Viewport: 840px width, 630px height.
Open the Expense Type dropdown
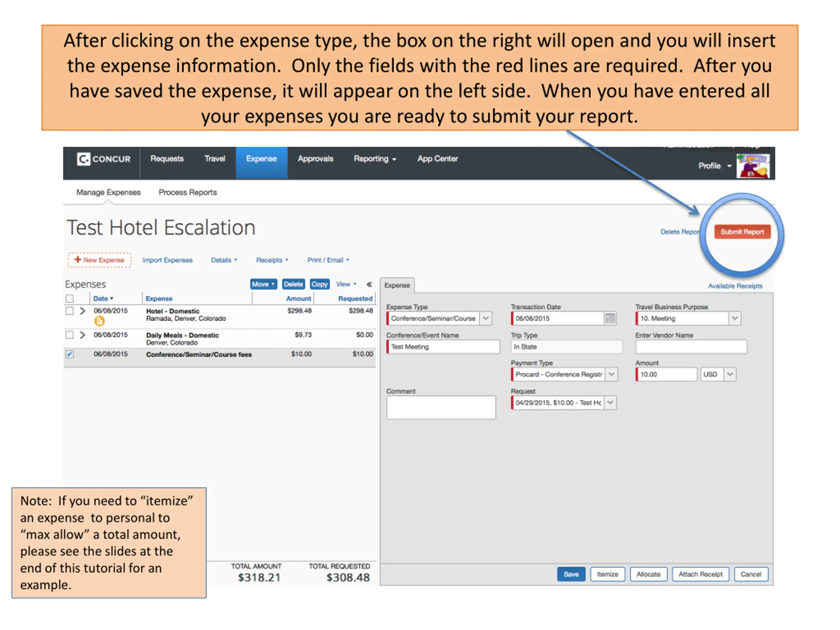(486, 318)
